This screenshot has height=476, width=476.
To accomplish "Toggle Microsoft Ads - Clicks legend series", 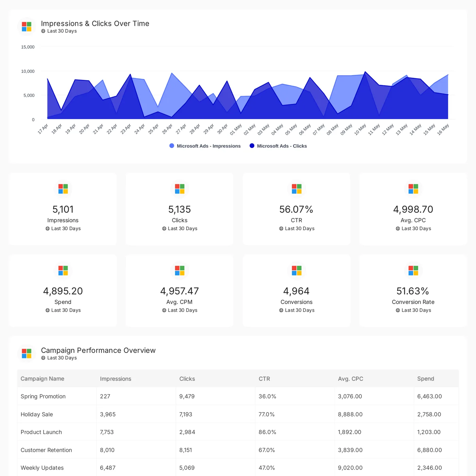I will click(278, 146).
